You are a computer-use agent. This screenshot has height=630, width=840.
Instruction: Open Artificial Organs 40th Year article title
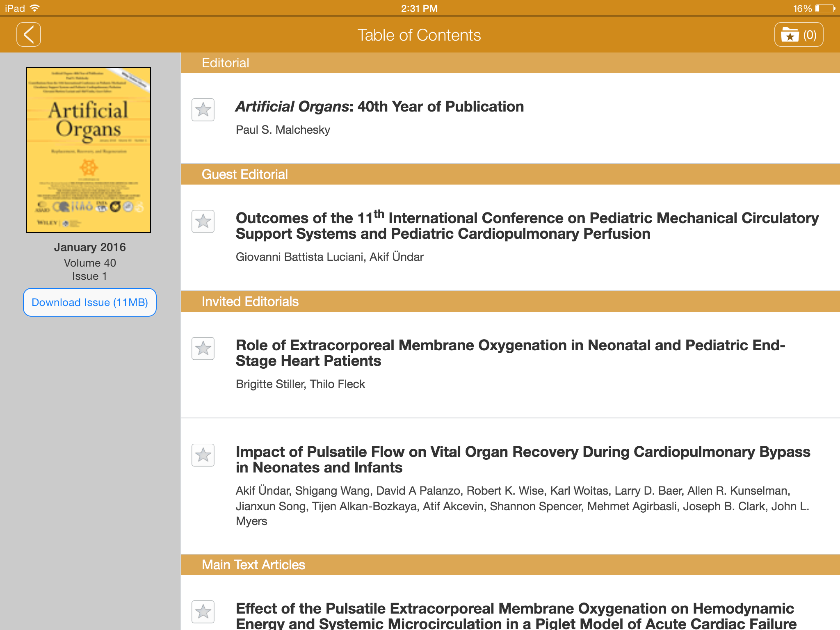[379, 107]
